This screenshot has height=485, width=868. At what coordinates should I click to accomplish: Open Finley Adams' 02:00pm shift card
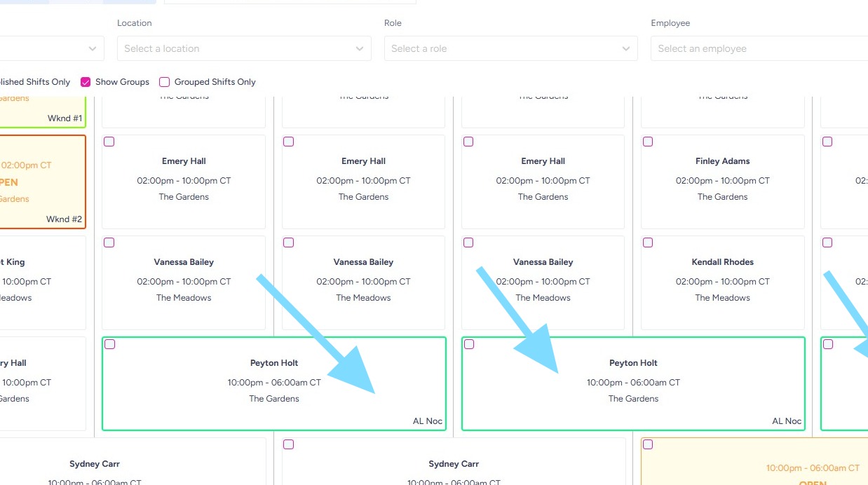(x=722, y=180)
